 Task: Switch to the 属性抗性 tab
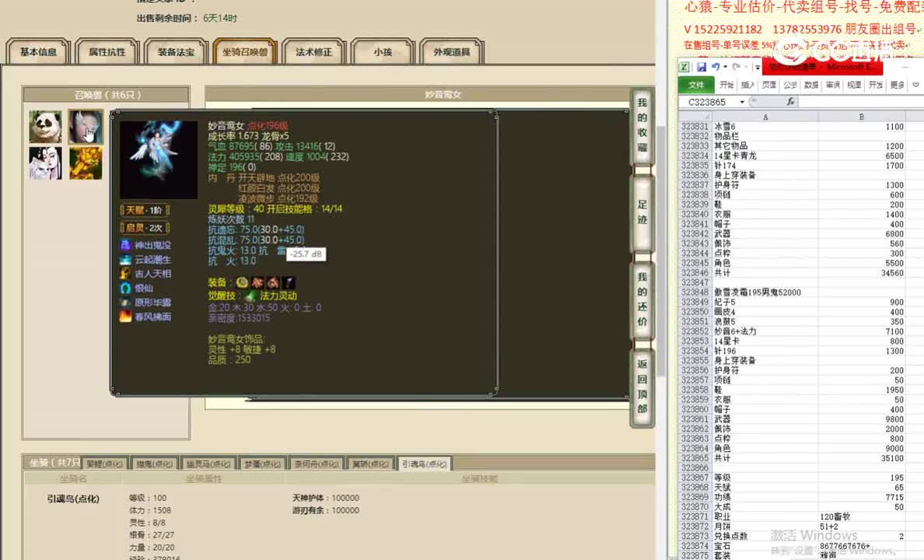pos(107,52)
